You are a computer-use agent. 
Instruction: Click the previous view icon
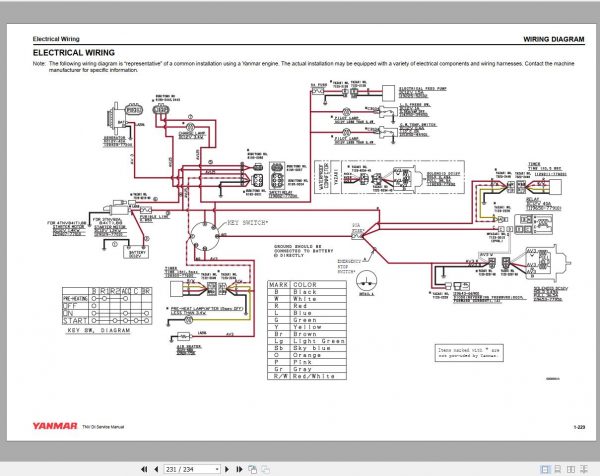(x=253, y=469)
